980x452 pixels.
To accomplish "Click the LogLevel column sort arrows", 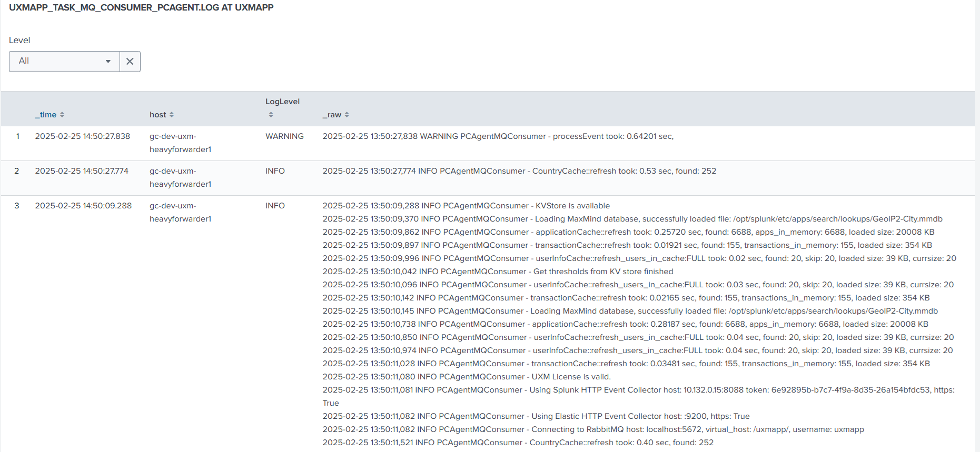I will (271, 115).
